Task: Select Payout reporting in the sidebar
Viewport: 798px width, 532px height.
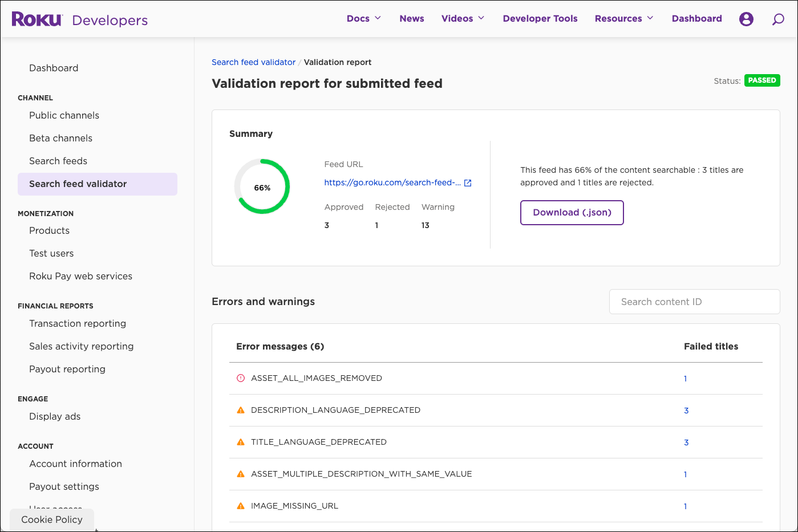Action: (67, 369)
